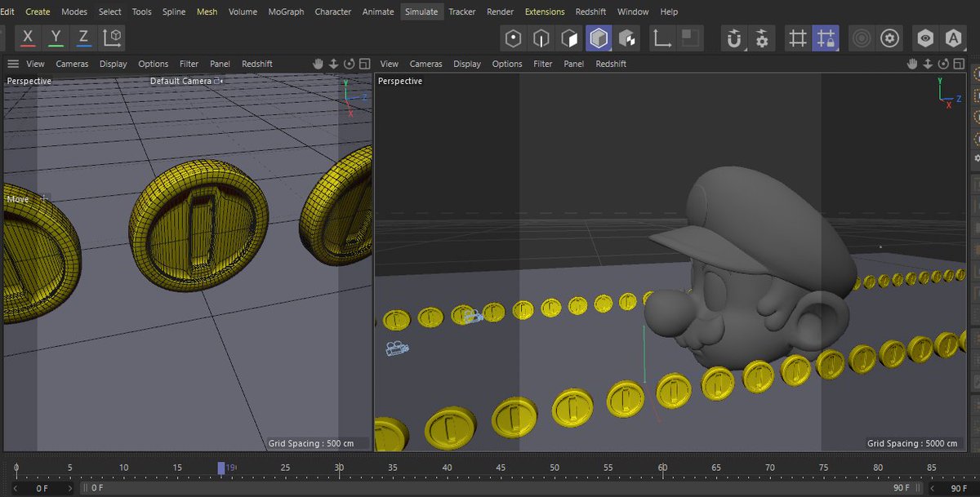Click frame 30 on the timeline ruler
The image size is (980, 497).
point(339,468)
